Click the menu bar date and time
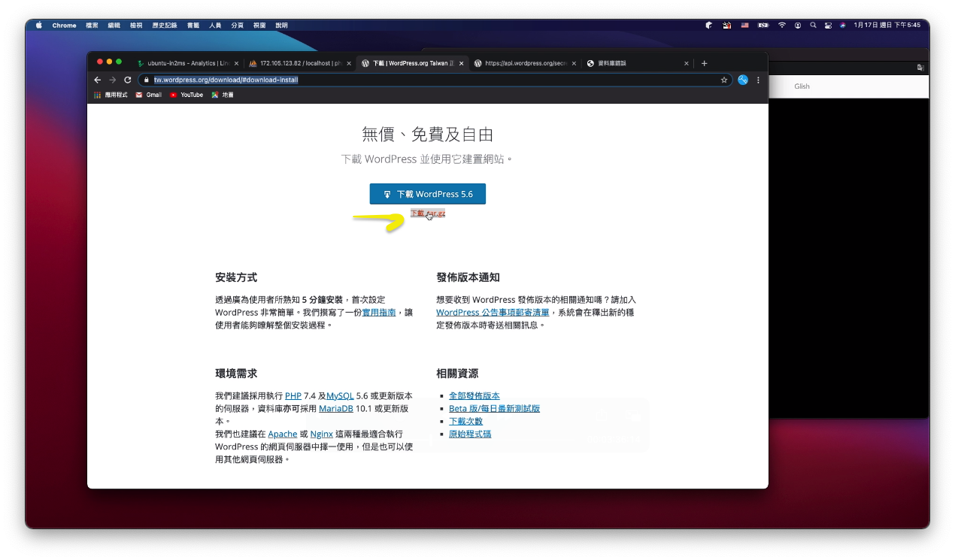The height and width of the screenshot is (560, 955). (887, 25)
